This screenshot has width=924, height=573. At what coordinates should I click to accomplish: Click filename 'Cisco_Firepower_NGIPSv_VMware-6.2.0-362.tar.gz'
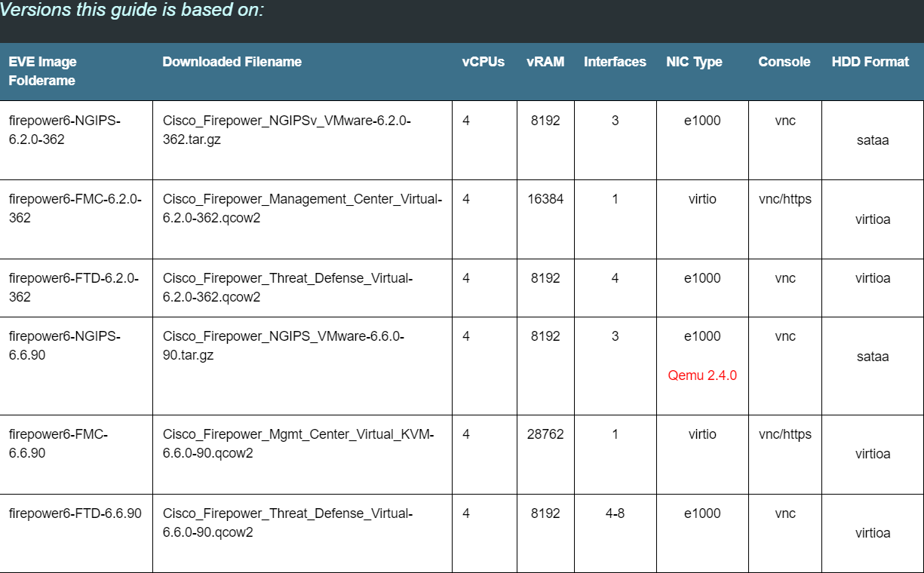click(287, 130)
